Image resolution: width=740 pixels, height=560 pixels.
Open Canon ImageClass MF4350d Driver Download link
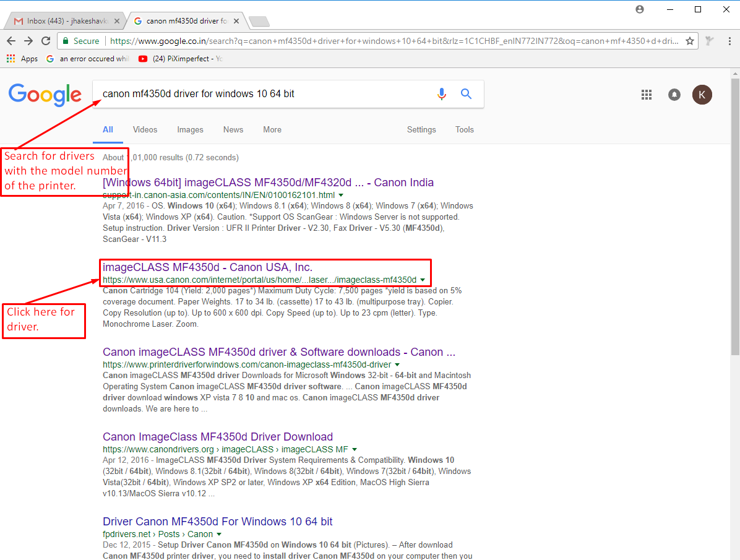pyautogui.click(x=218, y=437)
